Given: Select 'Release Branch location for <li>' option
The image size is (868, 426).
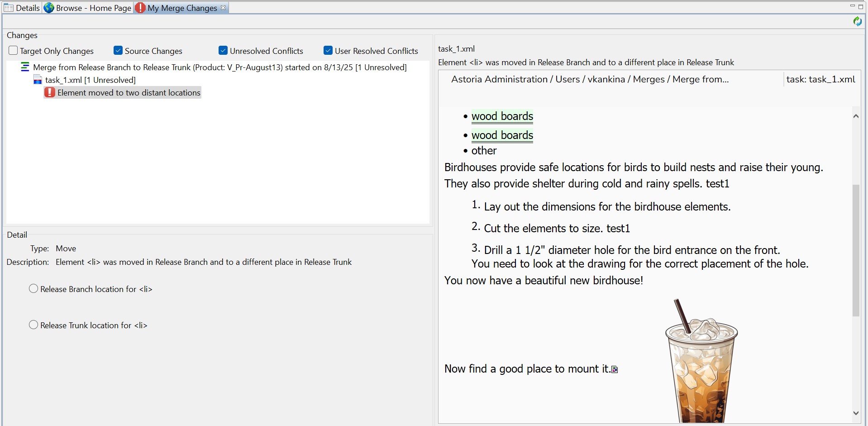Looking at the screenshot, I should (x=33, y=289).
